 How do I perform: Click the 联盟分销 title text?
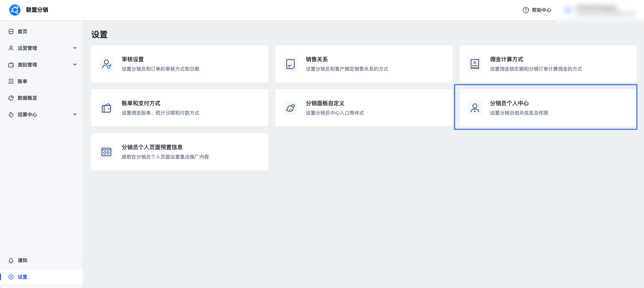point(37,10)
